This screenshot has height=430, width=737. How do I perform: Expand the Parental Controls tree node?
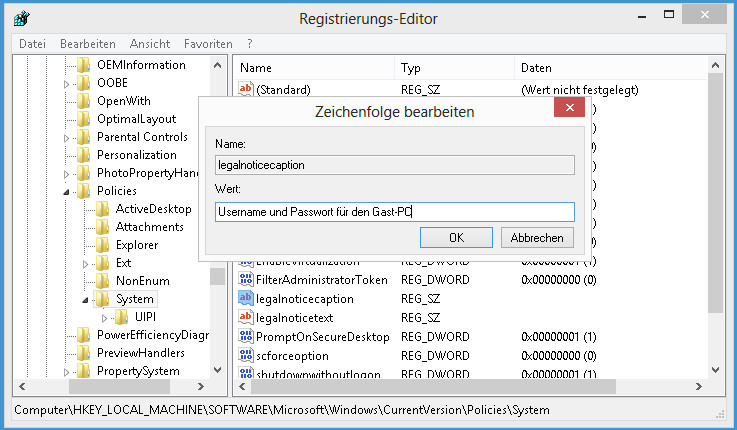coord(66,138)
